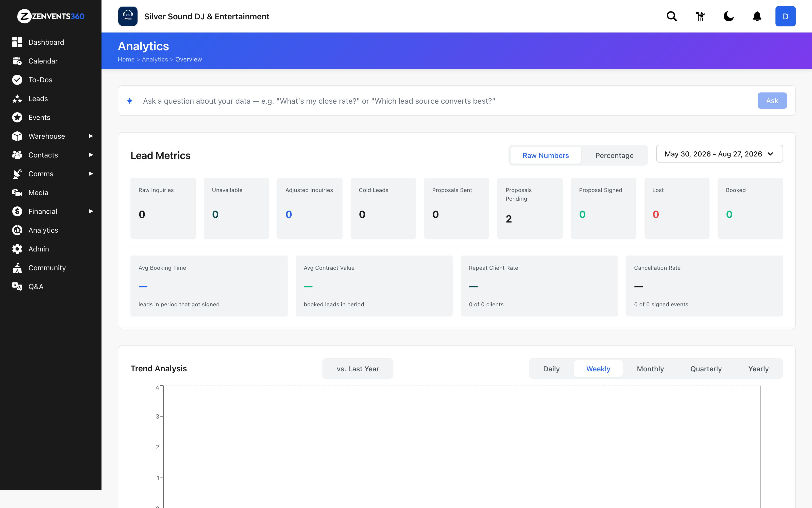Click the To-Dos checkmark icon
Viewport: 812px width, 508px height.
[x=17, y=80]
